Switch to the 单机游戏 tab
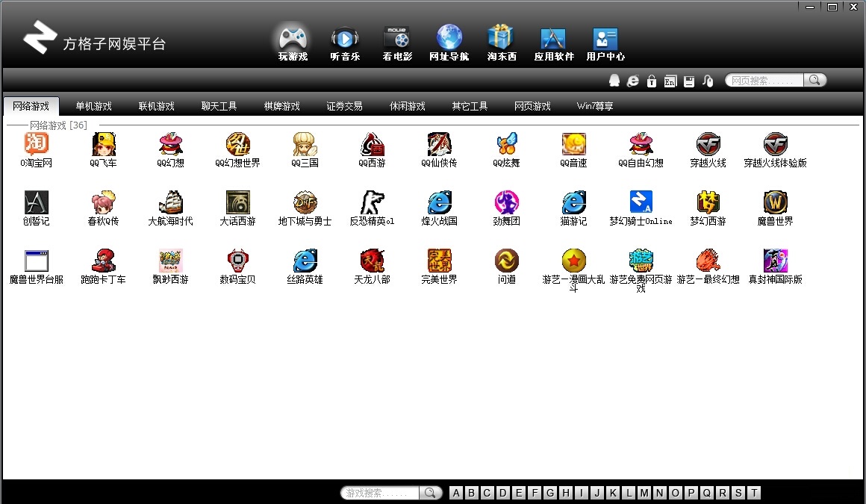Image resolution: width=866 pixels, height=504 pixels. (x=93, y=107)
